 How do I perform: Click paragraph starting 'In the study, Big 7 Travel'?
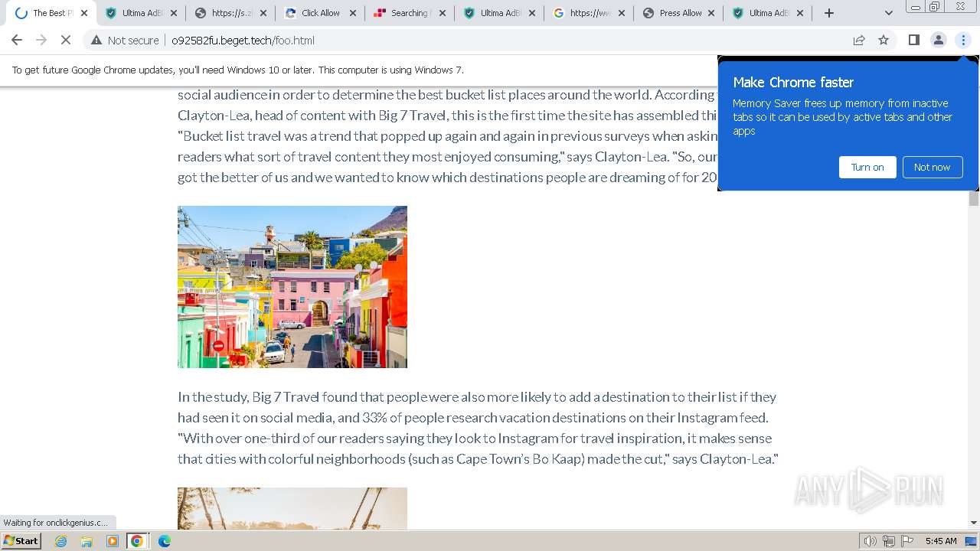478,428
